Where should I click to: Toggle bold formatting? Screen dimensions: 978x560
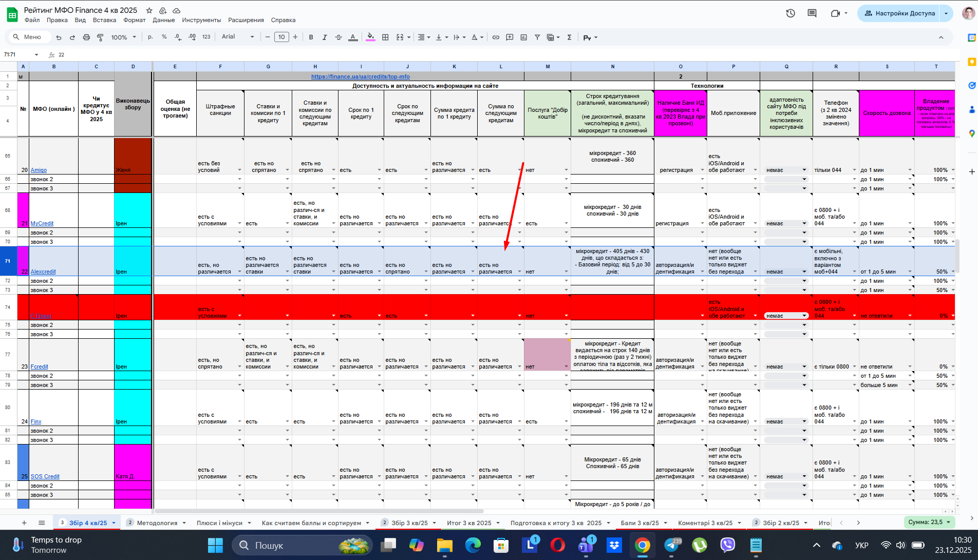click(x=311, y=37)
